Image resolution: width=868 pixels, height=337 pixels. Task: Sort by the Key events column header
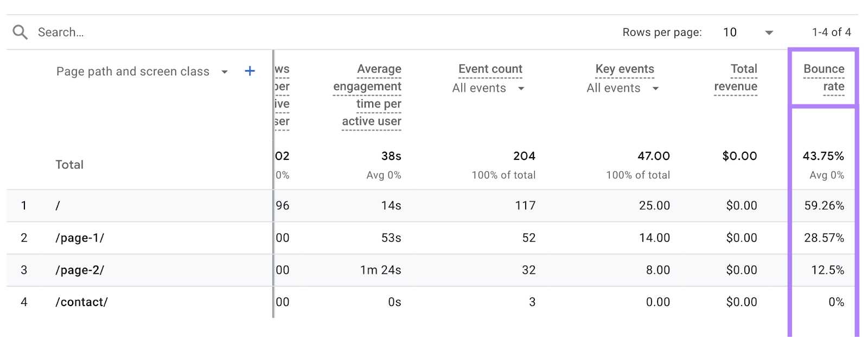624,69
